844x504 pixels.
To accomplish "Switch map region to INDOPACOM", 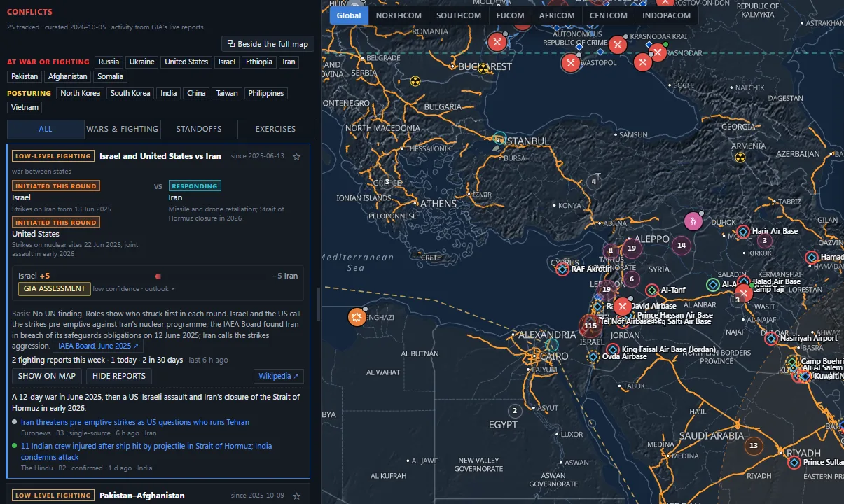I will [666, 15].
